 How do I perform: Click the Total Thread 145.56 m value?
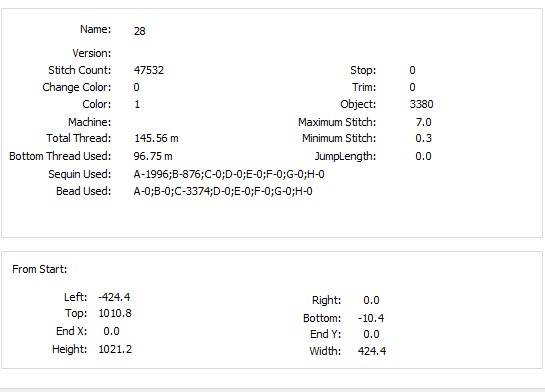(x=156, y=138)
